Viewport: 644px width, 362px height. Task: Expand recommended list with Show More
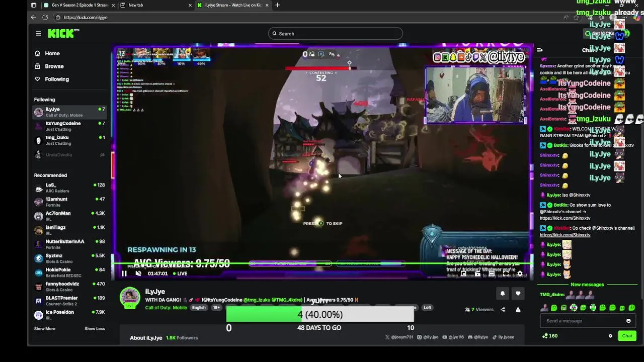point(45,329)
